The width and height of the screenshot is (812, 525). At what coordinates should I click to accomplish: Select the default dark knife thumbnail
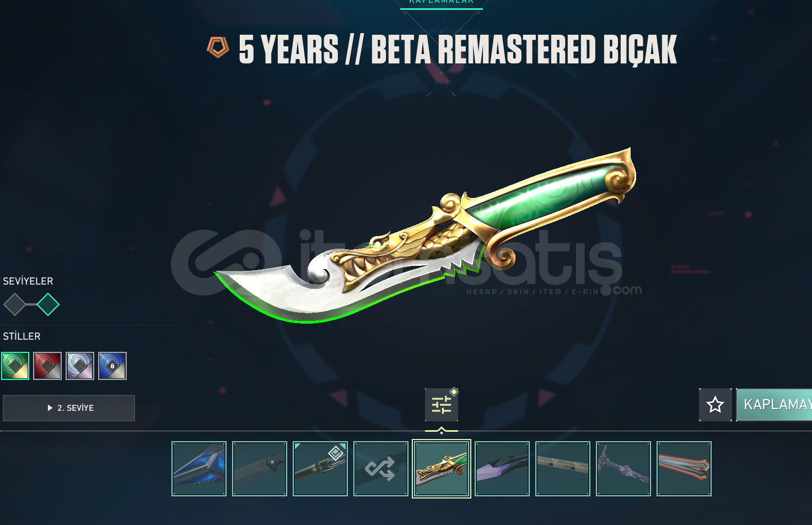click(x=260, y=469)
